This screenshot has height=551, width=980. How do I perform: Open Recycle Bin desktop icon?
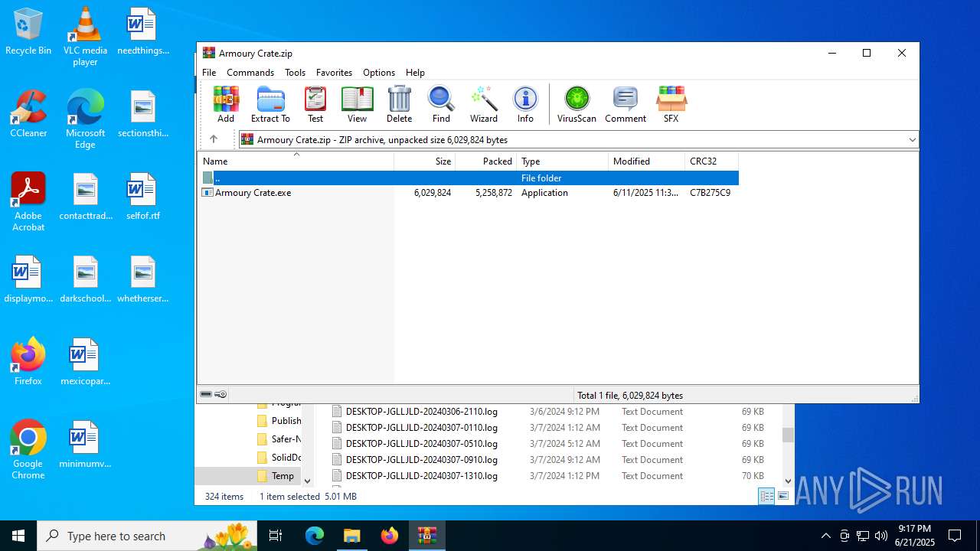click(28, 31)
